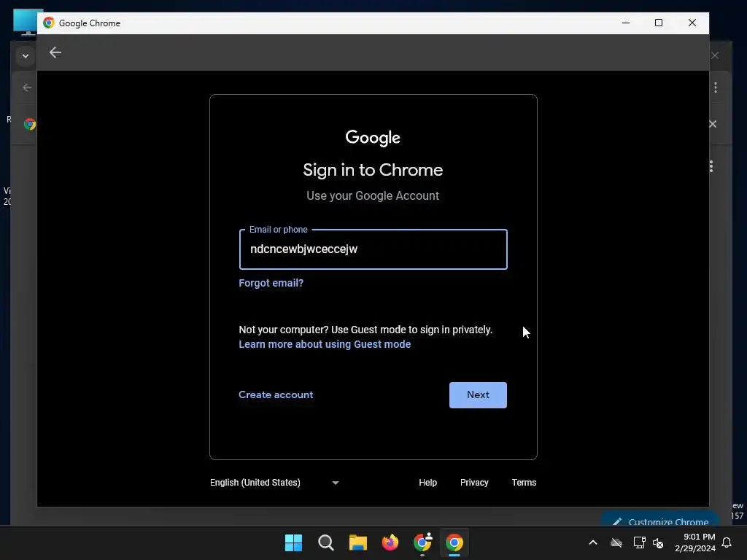This screenshot has height=560, width=747.
Task: Open the network display tray icon
Action: [x=639, y=542]
